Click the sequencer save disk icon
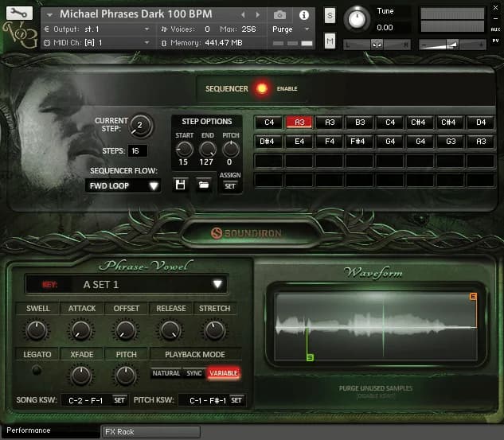 (180, 185)
